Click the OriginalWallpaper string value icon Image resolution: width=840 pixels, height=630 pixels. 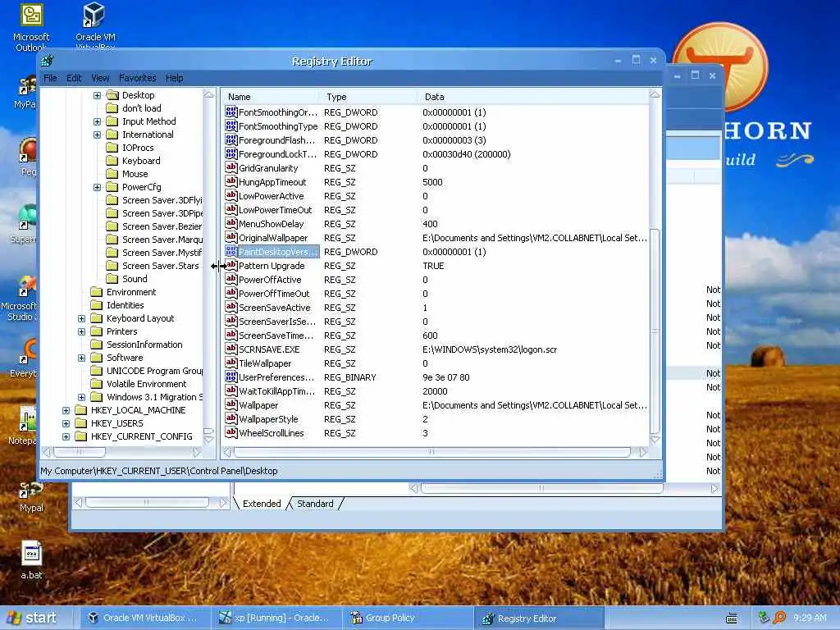point(231,237)
